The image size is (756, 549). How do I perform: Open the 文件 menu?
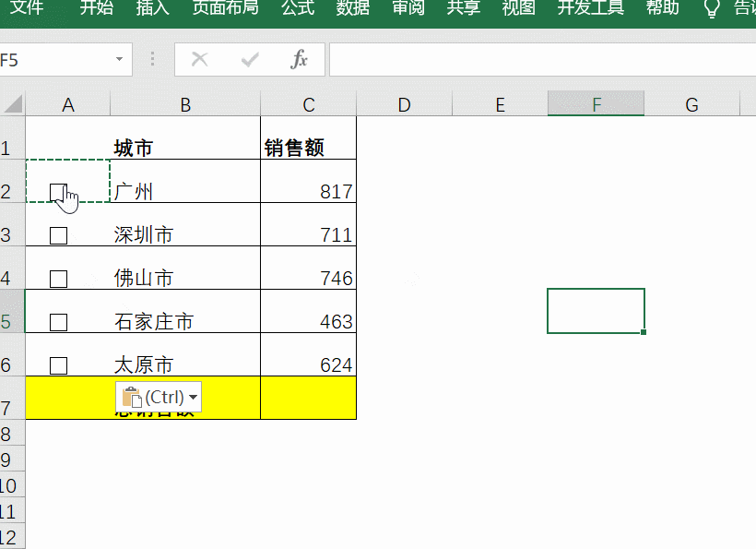pos(26,7)
